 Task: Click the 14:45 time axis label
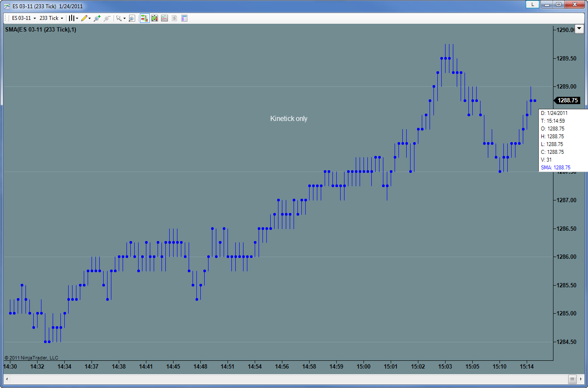[173, 366]
